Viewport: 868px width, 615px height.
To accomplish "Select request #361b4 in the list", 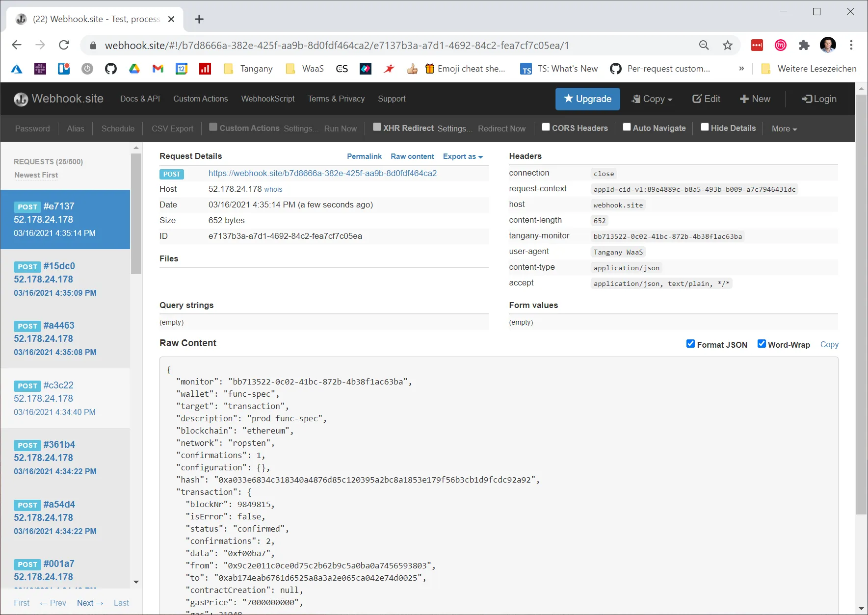I will pos(65,458).
